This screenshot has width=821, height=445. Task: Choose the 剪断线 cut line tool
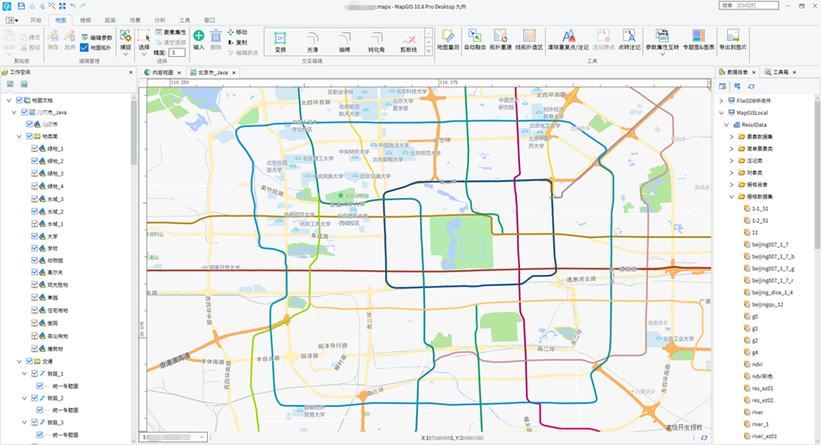pyautogui.click(x=408, y=42)
